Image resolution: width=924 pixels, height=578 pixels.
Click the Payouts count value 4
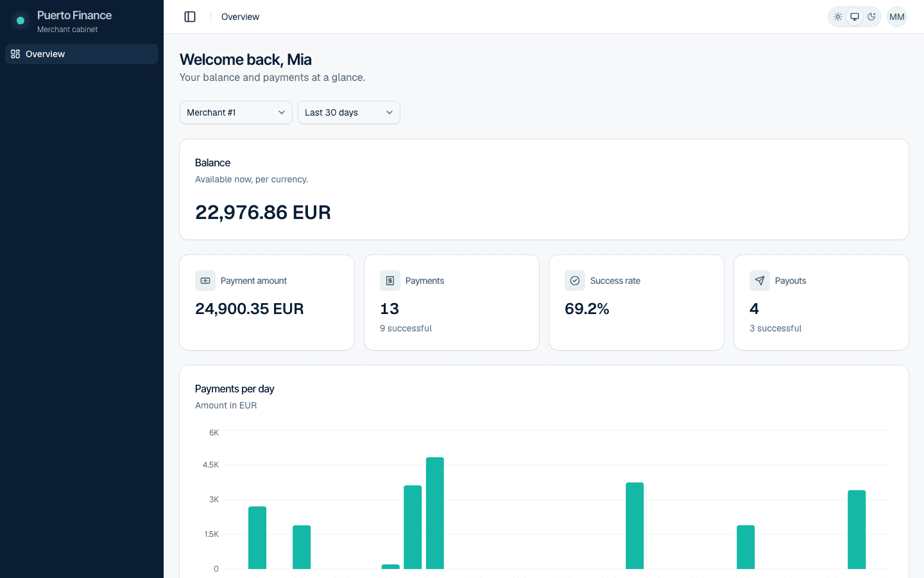tap(755, 309)
